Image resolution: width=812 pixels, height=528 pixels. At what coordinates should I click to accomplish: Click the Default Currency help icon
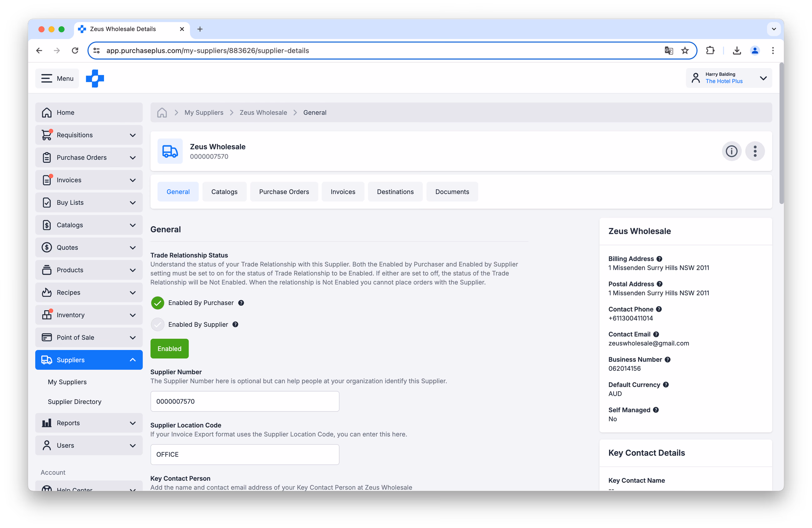[x=666, y=385]
